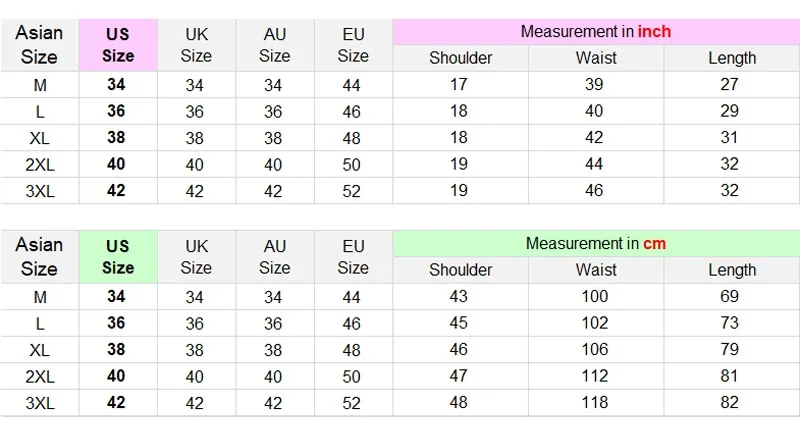Select "EU Size" header in cm table
This screenshot has width=800, height=440.
(353, 257)
